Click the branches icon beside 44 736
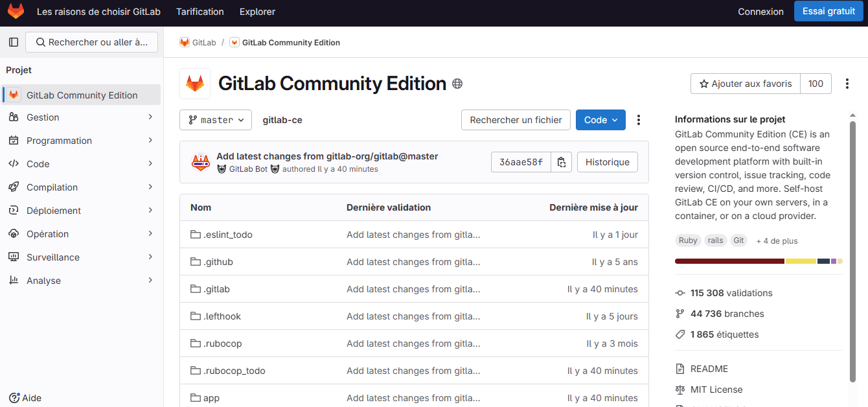868x407 pixels. pyautogui.click(x=680, y=314)
